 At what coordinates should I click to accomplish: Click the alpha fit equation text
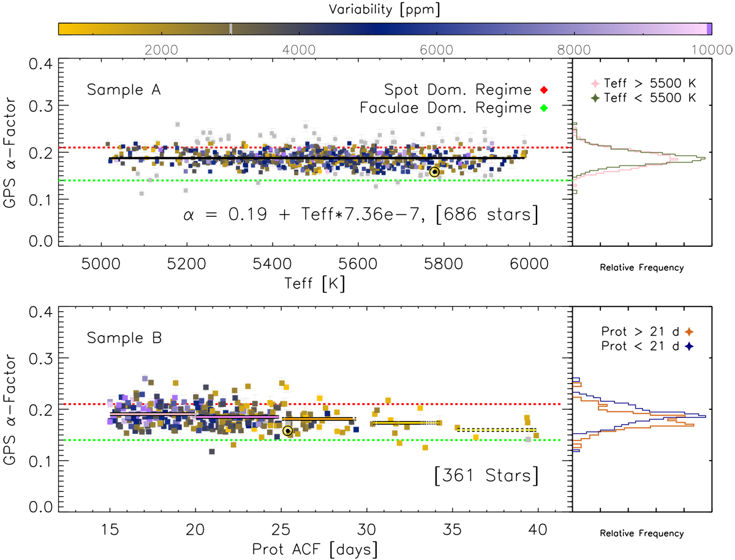pos(360,215)
